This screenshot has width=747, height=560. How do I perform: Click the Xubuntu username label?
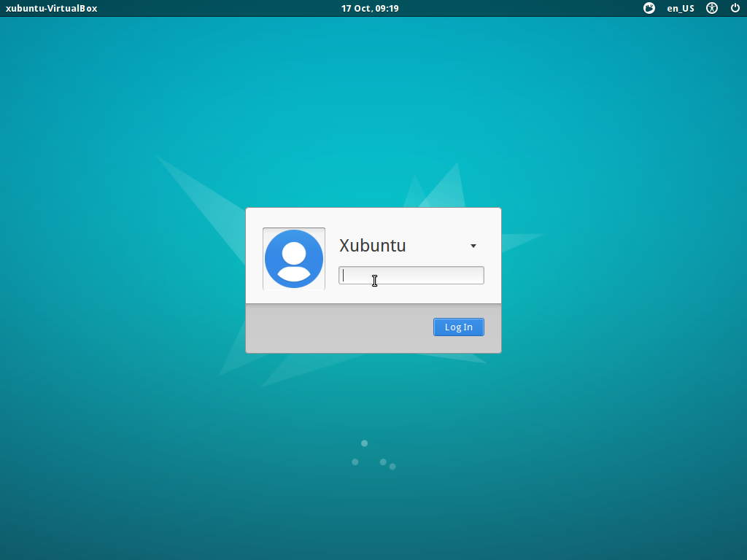(x=371, y=246)
